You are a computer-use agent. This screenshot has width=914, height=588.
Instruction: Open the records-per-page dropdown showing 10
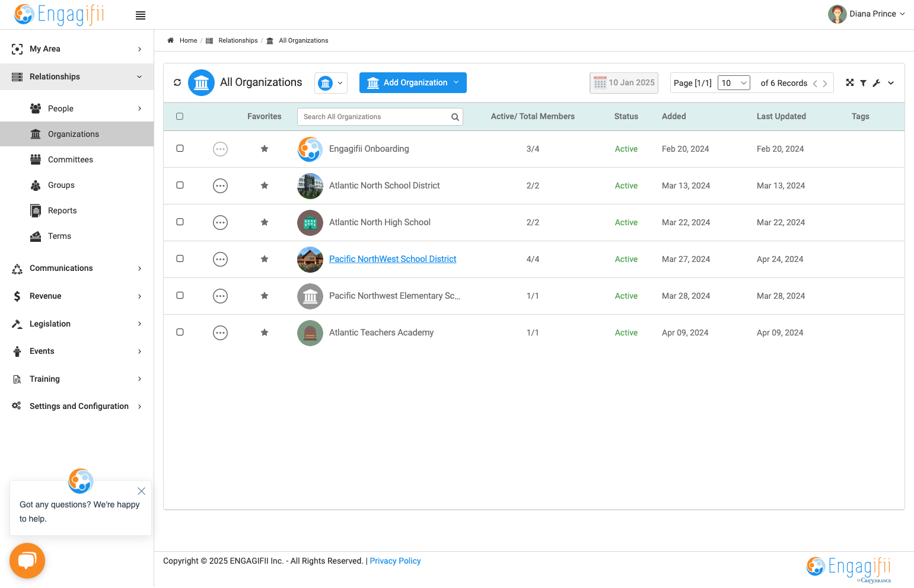coord(734,83)
